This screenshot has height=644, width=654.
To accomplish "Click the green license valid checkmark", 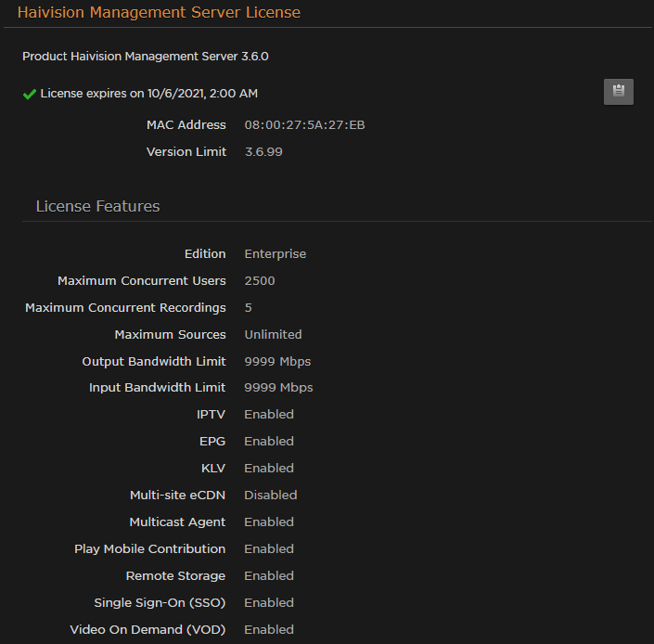I will point(30,94).
